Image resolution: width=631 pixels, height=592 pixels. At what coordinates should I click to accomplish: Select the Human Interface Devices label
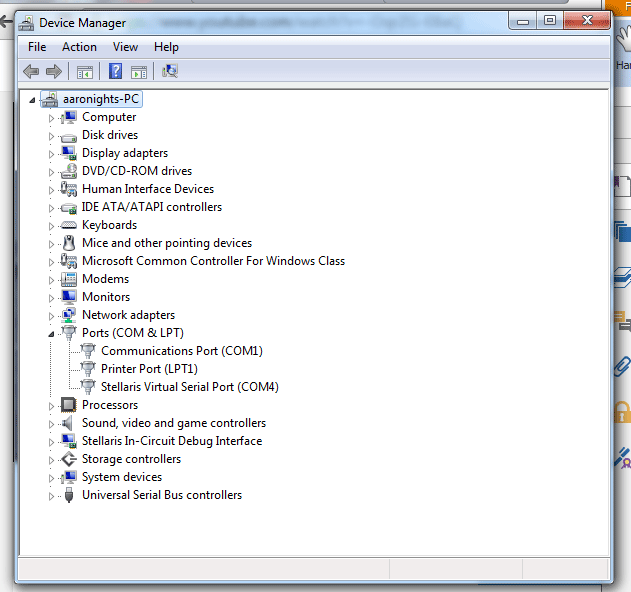point(148,189)
